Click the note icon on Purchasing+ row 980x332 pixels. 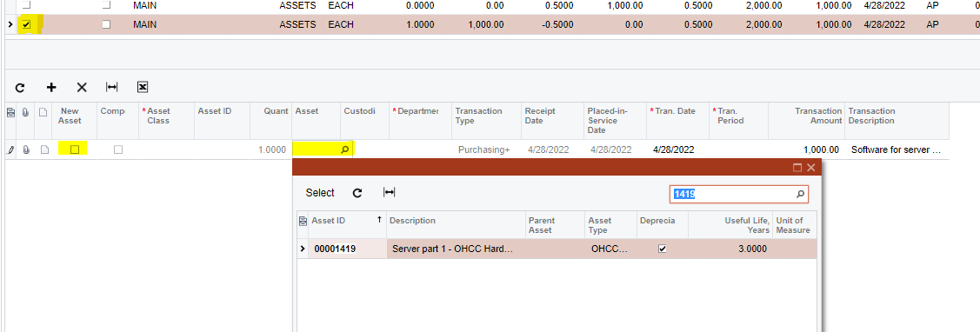click(x=43, y=150)
